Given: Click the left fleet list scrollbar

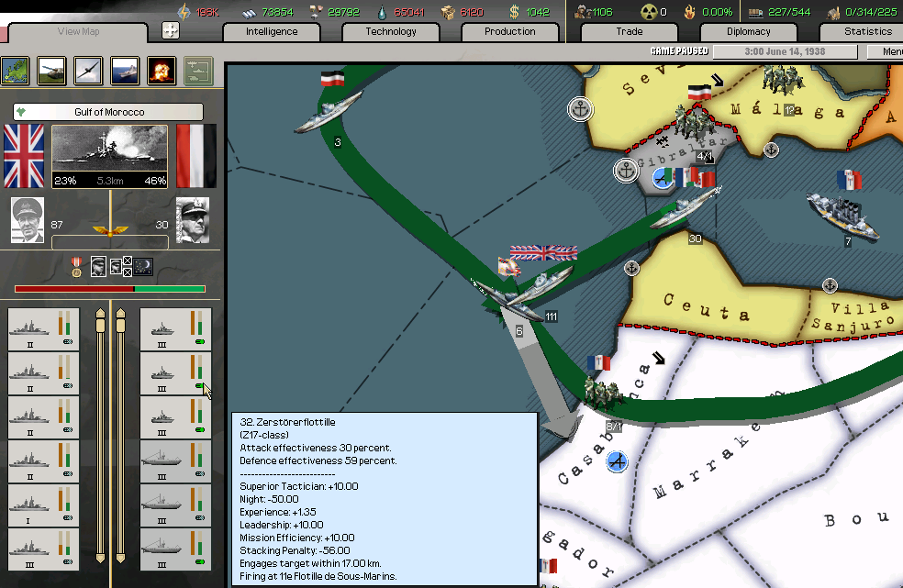Looking at the screenshot, I should coord(101,436).
